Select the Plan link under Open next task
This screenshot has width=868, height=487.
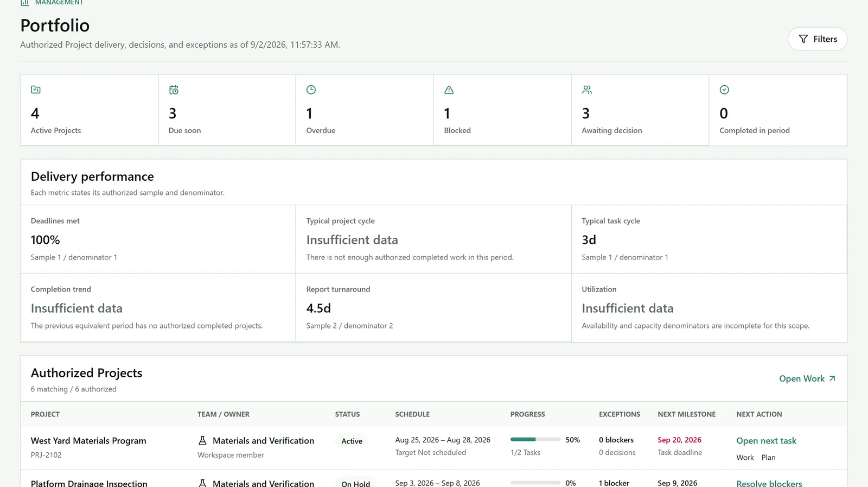pyautogui.click(x=768, y=458)
